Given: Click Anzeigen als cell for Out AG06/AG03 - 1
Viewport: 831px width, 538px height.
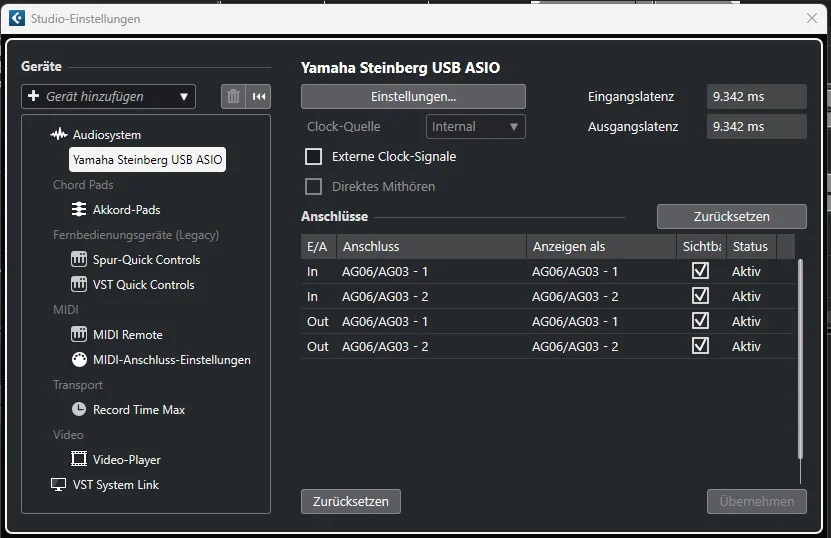Looking at the screenshot, I should tap(602, 321).
